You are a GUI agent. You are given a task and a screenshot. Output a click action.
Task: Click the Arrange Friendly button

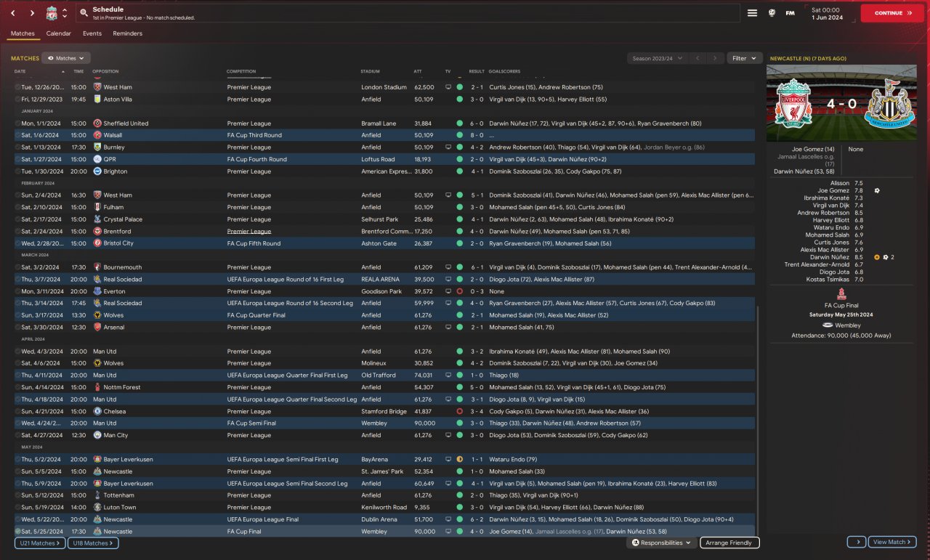point(730,543)
